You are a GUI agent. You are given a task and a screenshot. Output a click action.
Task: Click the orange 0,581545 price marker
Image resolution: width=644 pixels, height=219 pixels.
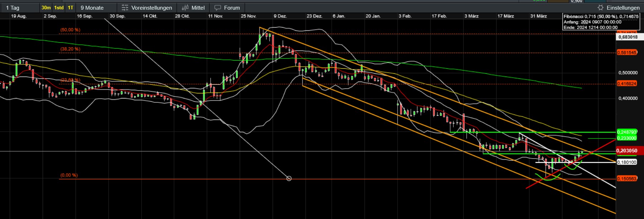coord(627,53)
